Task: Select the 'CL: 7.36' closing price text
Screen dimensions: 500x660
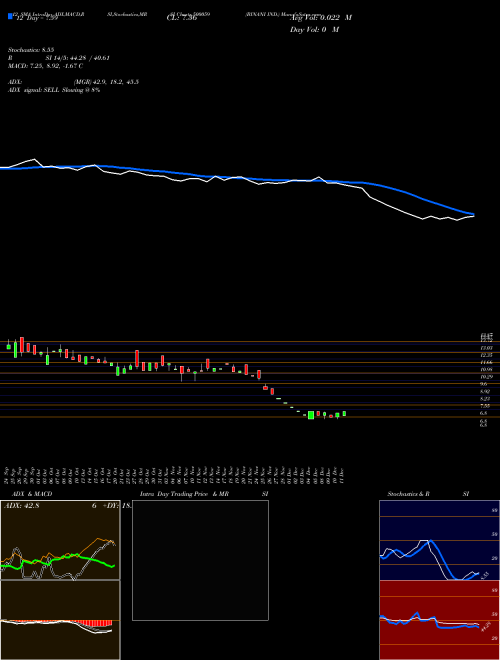Action: coord(181,18)
